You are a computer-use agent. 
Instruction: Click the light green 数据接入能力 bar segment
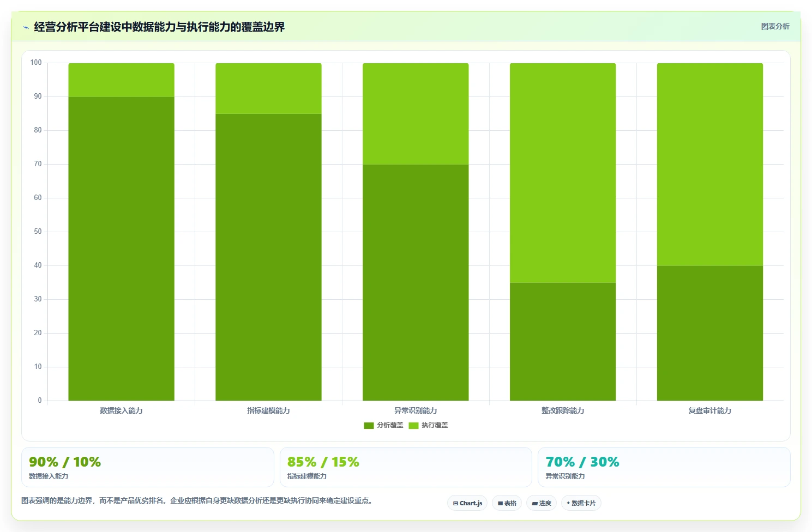(121, 80)
